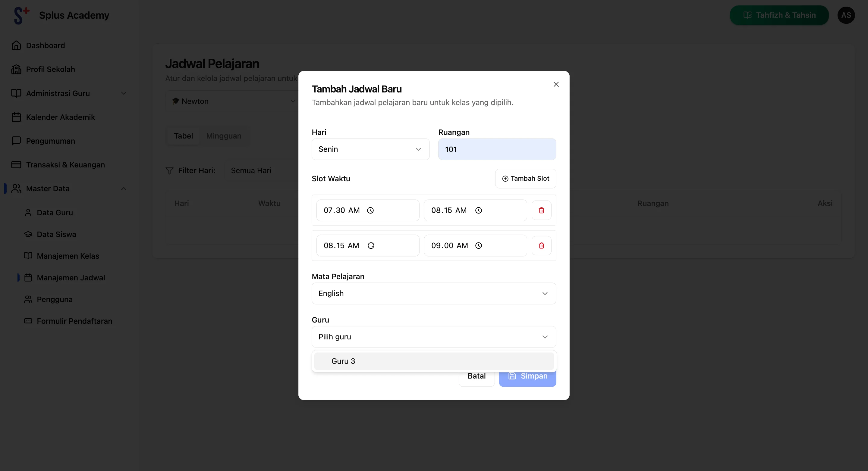Select Guru 3 from the guru list
Image resolution: width=868 pixels, height=471 pixels.
click(x=343, y=360)
